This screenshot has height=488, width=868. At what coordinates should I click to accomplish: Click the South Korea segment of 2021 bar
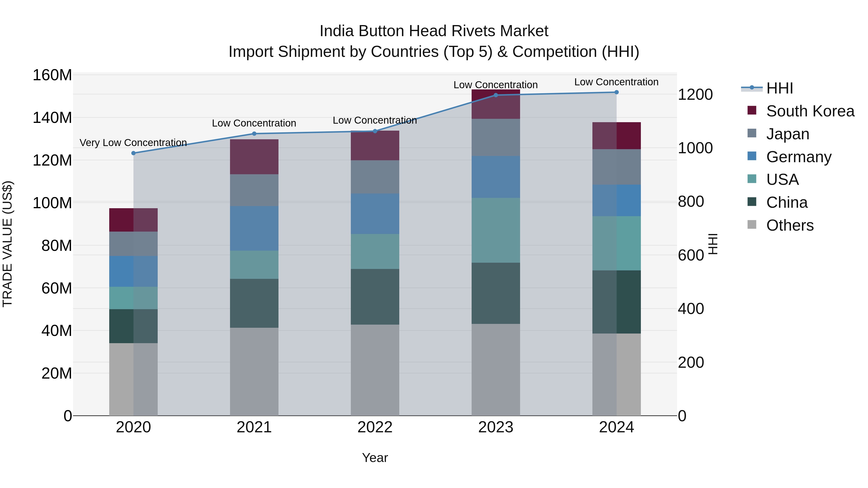click(254, 157)
